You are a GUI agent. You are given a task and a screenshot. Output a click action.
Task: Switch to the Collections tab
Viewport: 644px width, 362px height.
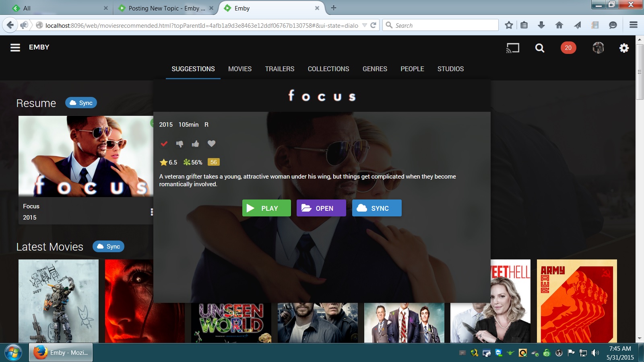point(328,69)
